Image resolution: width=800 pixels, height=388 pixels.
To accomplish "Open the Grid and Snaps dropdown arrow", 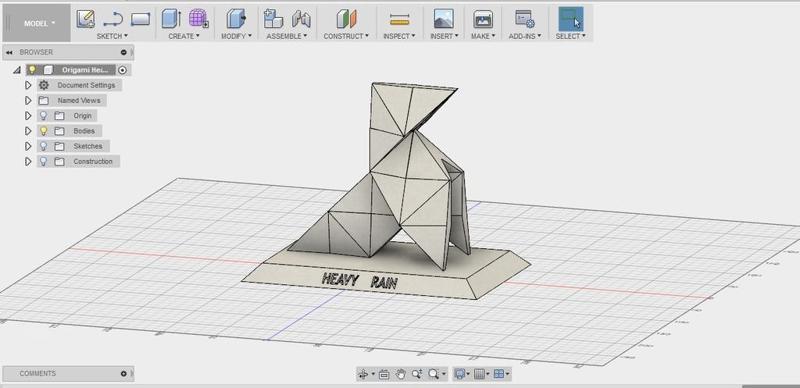I will pos(488,375).
